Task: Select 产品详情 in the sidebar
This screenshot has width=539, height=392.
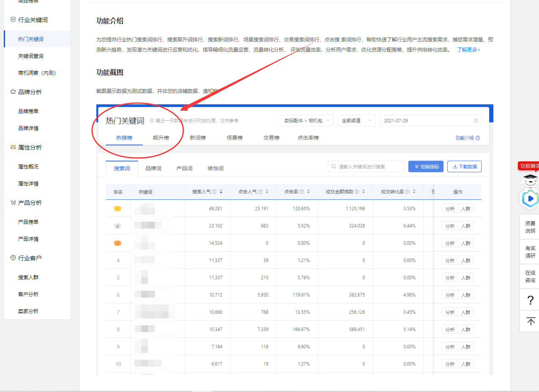Action: (28, 239)
